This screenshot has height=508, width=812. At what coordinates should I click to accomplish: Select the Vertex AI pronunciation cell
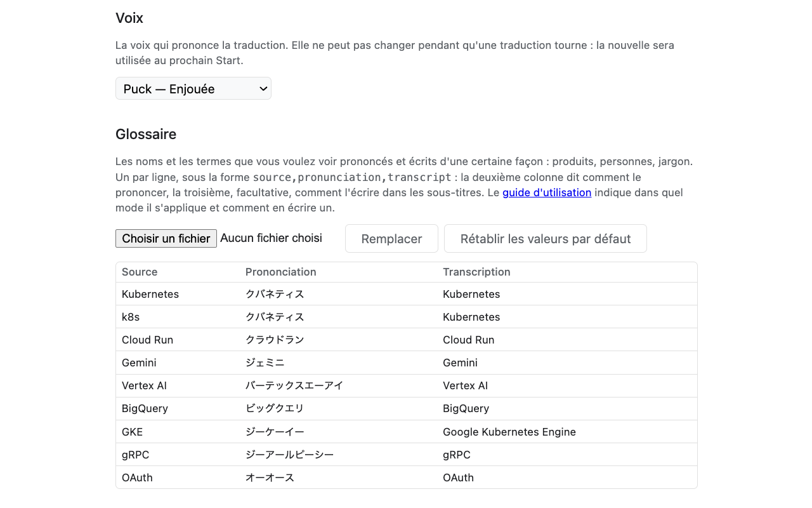pyautogui.click(x=294, y=385)
